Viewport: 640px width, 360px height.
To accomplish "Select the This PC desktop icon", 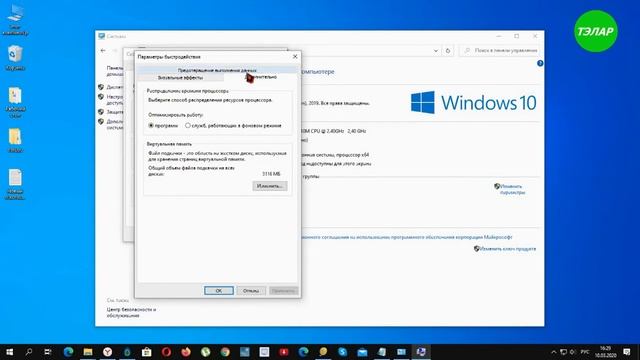I will click(x=15, y=19).
